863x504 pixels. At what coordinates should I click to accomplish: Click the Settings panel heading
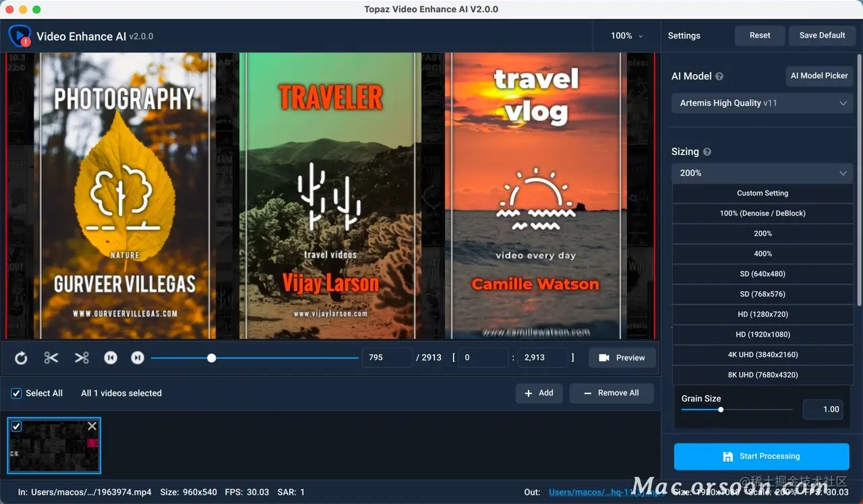[684, 36]
